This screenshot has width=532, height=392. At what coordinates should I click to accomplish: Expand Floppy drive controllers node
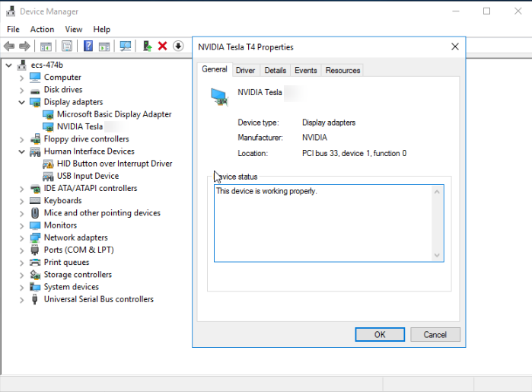22,139
